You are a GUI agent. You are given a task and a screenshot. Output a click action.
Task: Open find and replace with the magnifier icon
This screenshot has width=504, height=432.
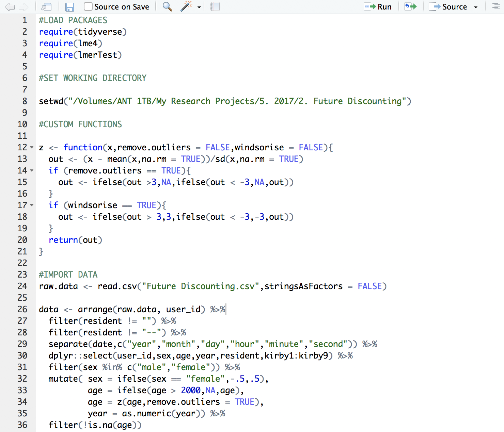click(x=167, y=6)
